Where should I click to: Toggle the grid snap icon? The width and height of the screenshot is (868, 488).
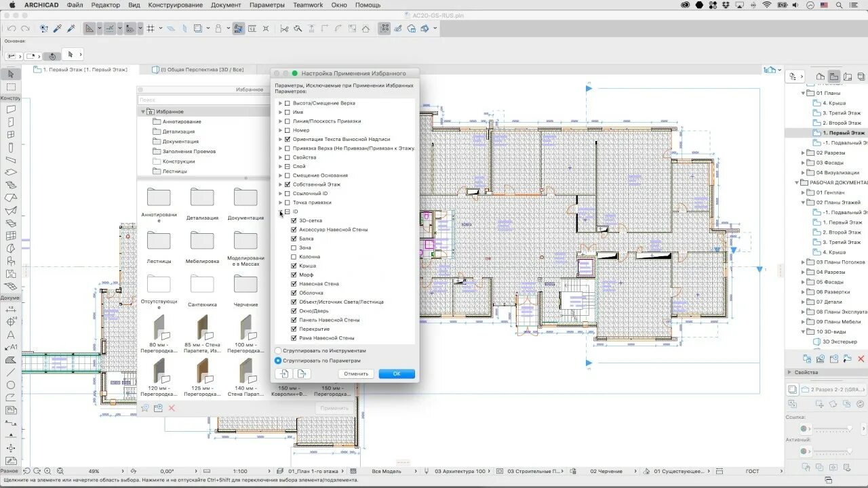[151, 28]
